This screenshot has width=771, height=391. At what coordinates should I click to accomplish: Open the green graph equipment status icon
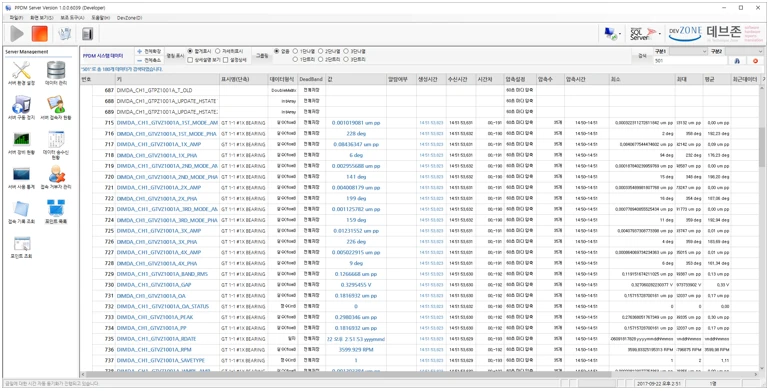(x=21, y=139)
